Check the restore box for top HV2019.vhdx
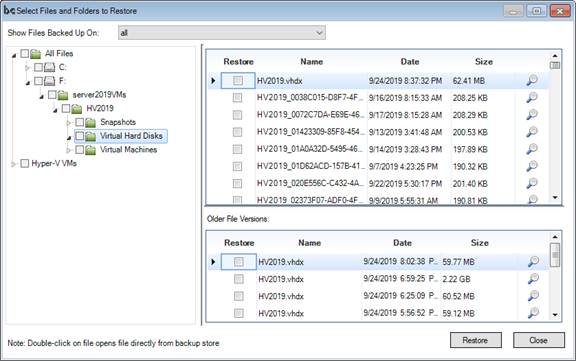The width and height of the screenshot is (576, 361). pyautogui.click(x=238, y=80)
